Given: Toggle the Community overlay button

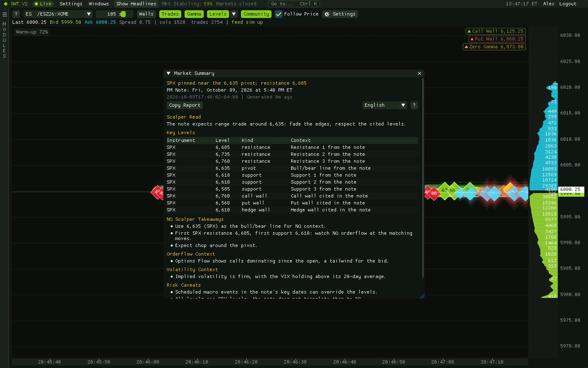Looking at the screenshot, I should (x=256, y=14).
